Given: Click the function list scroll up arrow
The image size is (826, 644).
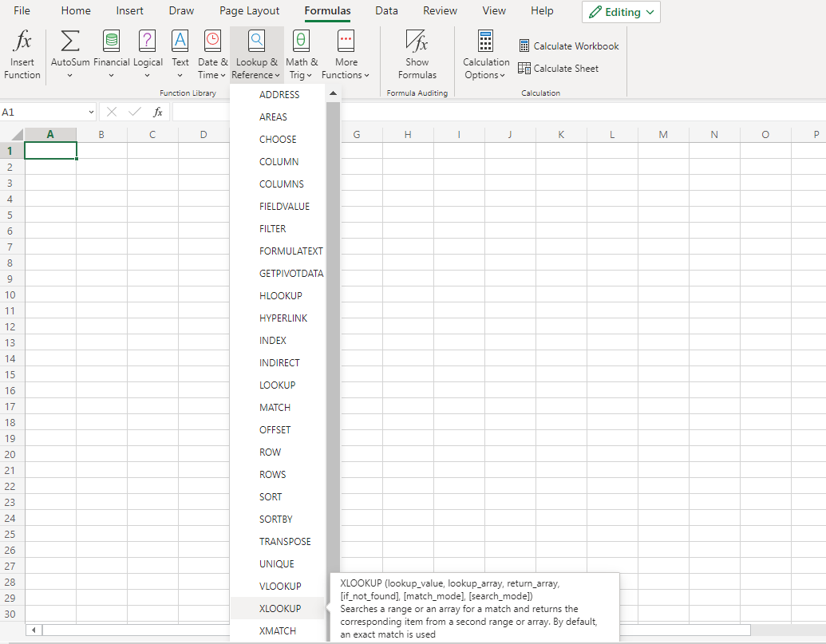Looking at the screenshot, I should tap(333, 94).
